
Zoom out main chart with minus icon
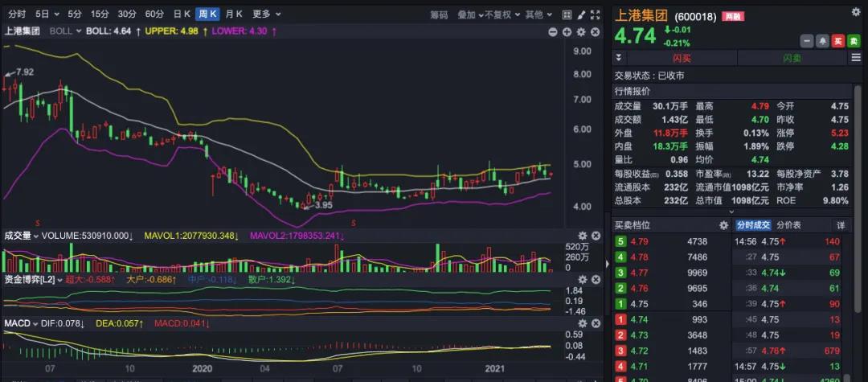click(552, 32)
